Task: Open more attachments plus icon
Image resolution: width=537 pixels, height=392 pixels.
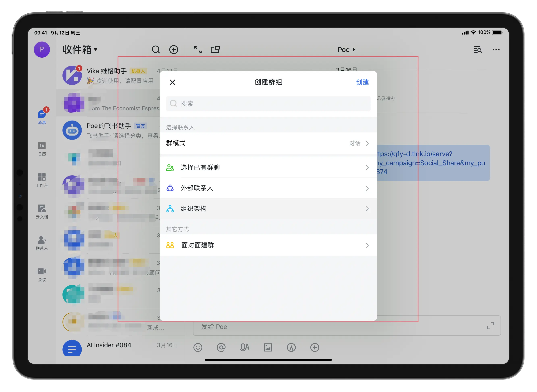Action: (x=315, y=348)
